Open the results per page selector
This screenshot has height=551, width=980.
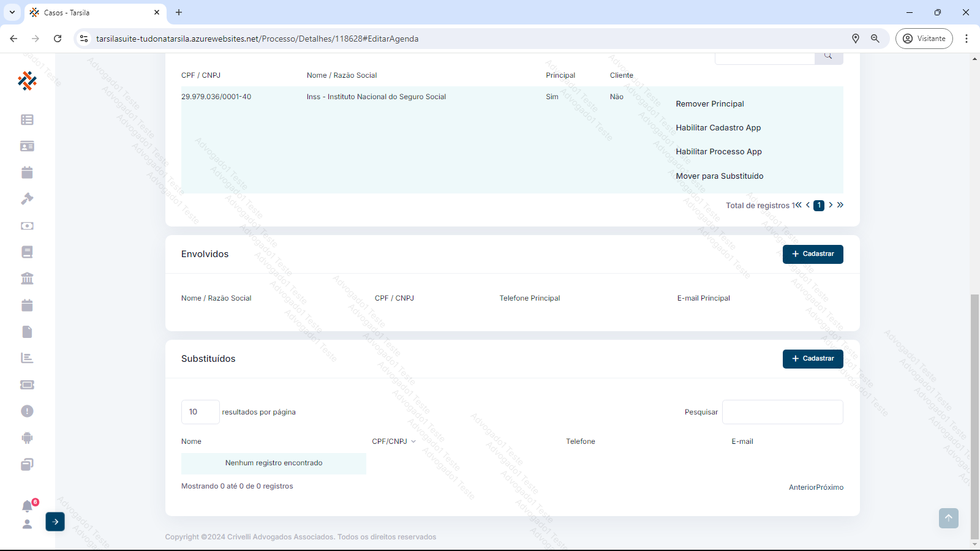[200, 412]
